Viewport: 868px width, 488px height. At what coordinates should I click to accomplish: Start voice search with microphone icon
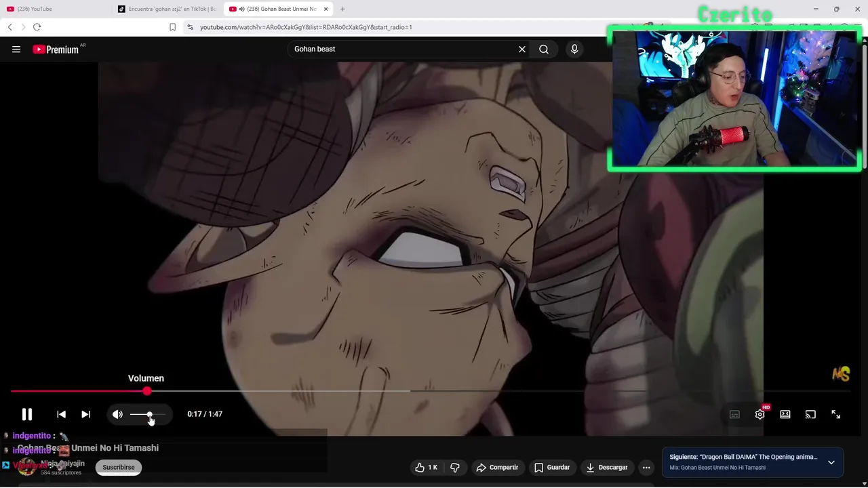[574, 49]
